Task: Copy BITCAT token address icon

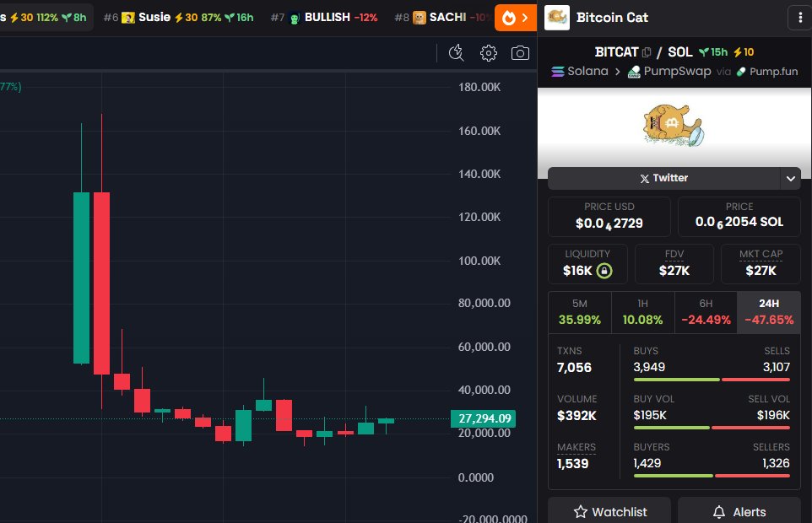Action: point(647,52)
